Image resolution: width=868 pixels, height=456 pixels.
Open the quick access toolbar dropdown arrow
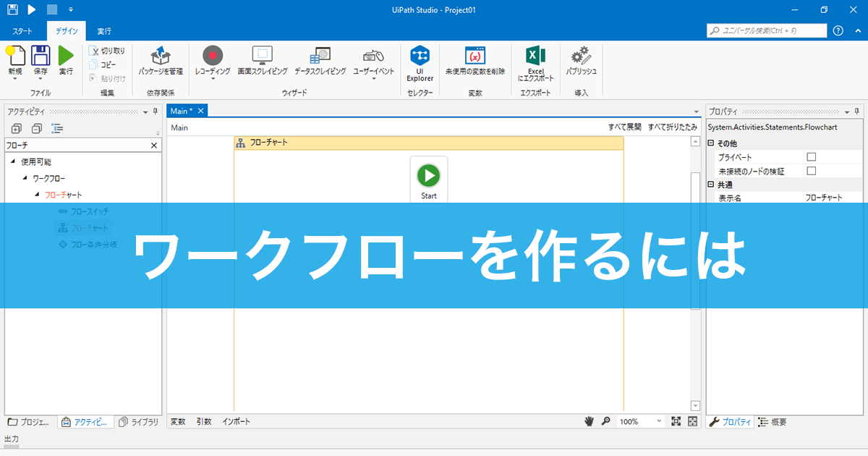(70, 10)
